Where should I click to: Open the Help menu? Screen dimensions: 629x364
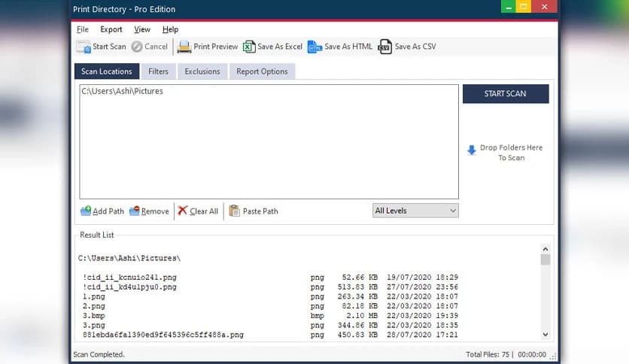tap(170, 29)
